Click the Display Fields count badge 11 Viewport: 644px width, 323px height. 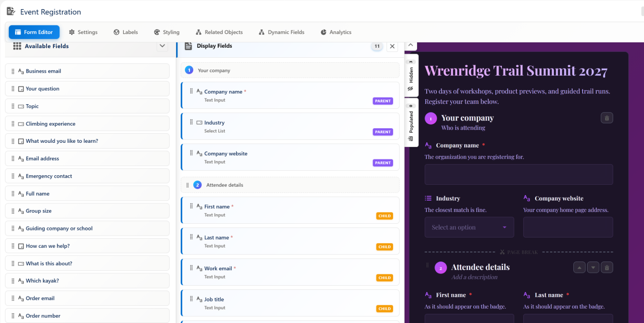tap(377, 46)
